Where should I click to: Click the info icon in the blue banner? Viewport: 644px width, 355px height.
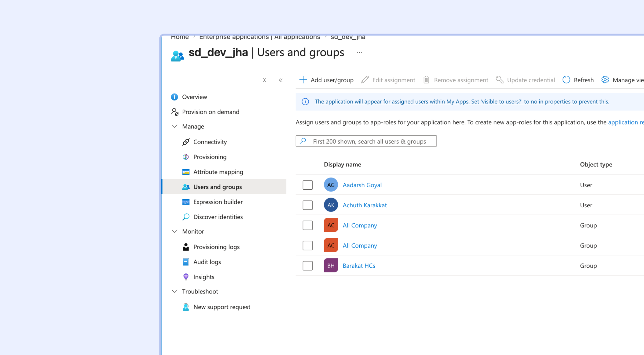[305, 101]
